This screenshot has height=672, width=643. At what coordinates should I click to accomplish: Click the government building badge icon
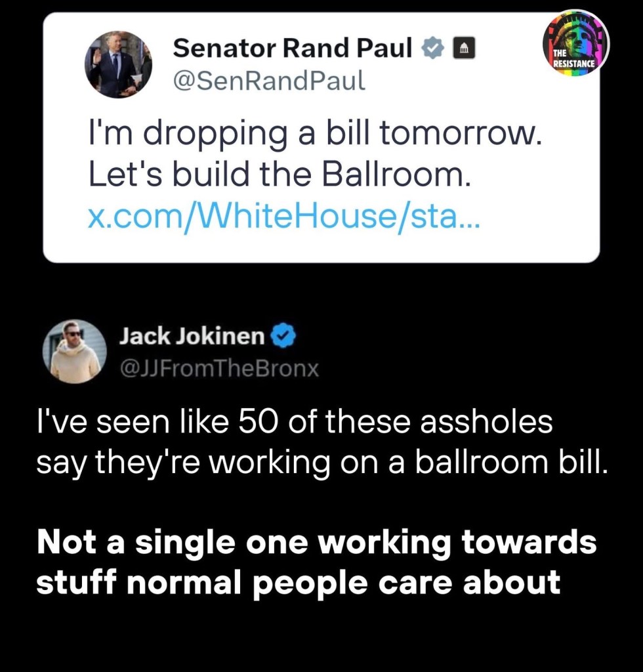coord(463,47)
